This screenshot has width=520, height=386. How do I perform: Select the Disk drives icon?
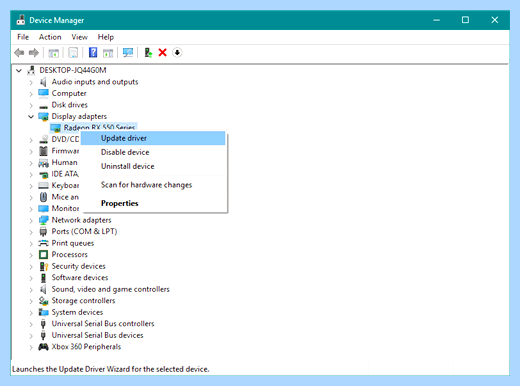(x=43, y=106)
